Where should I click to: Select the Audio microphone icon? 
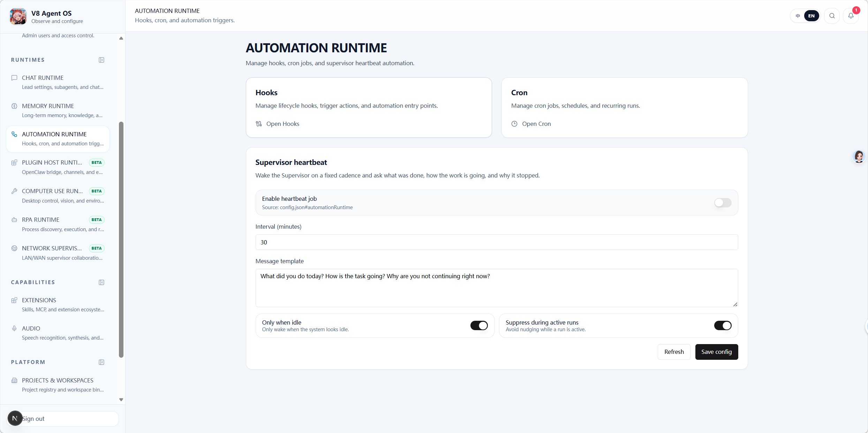(14, 328)
